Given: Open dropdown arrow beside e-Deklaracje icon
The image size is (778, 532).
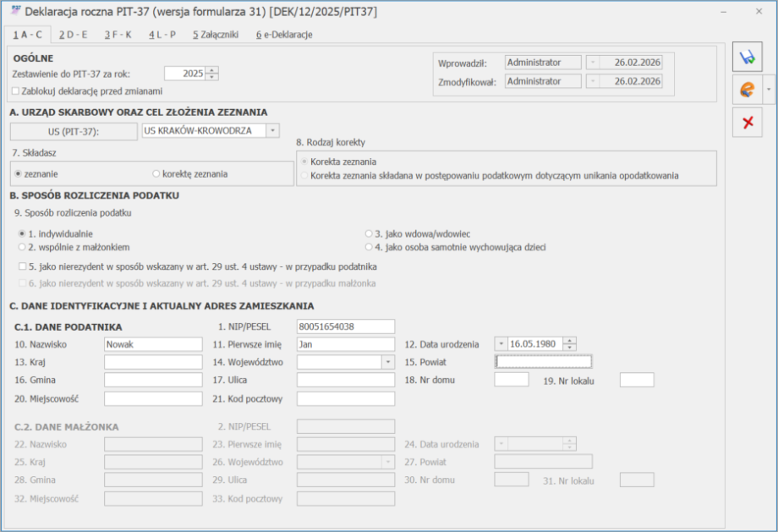Looking at the screenshot, I should click(768, 90).
